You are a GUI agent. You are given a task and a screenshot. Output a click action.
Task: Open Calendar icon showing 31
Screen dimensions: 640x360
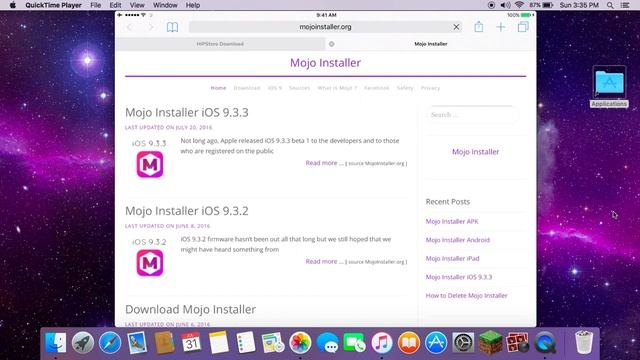(191, 342)
